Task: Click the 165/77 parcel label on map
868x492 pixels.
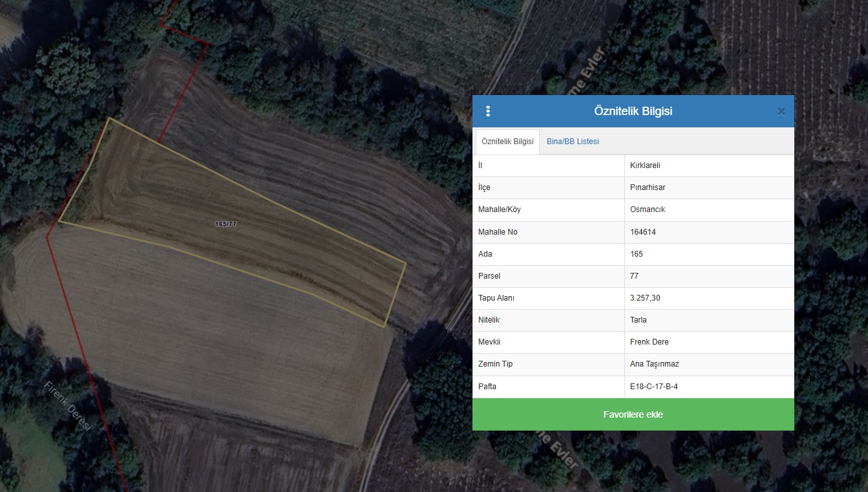Action: pyautogui.click(x=226, y=224)
